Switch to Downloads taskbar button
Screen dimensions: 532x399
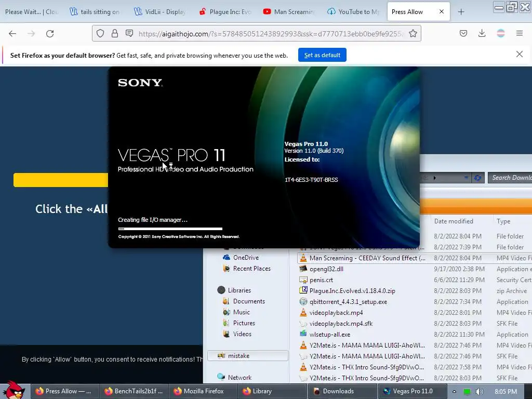point(342,391)
